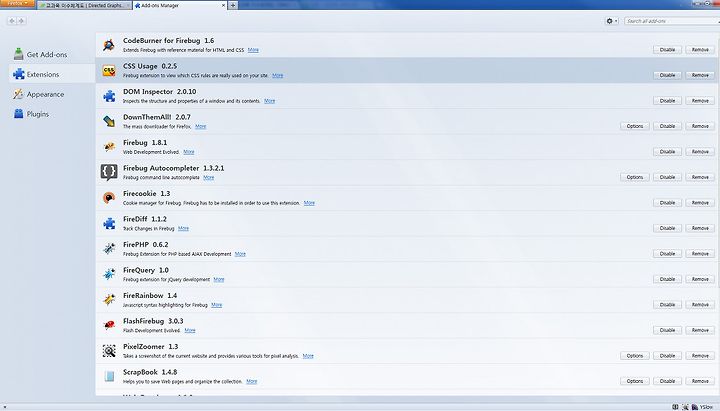Click the FireRainbow bug icon

[109, 300]
